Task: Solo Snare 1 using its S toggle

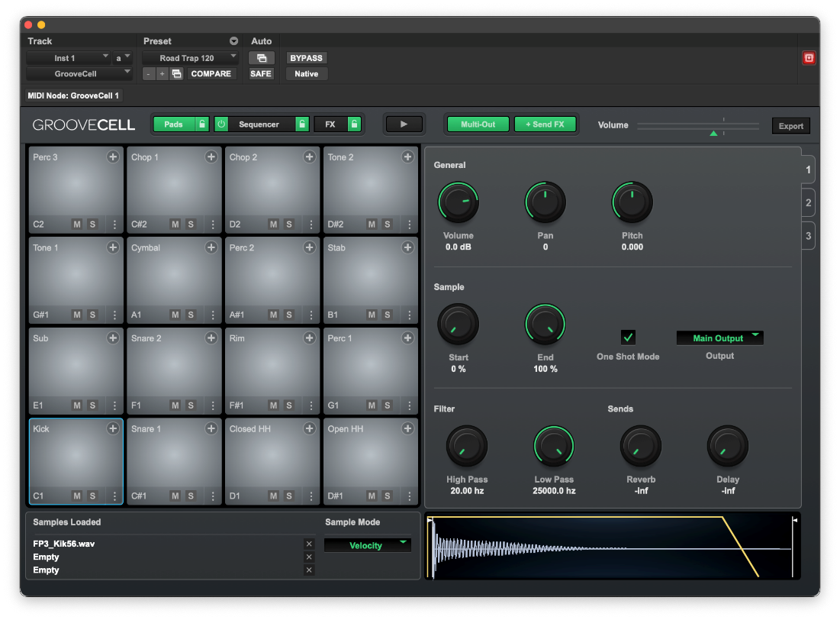Action: (x=192, y=496)
